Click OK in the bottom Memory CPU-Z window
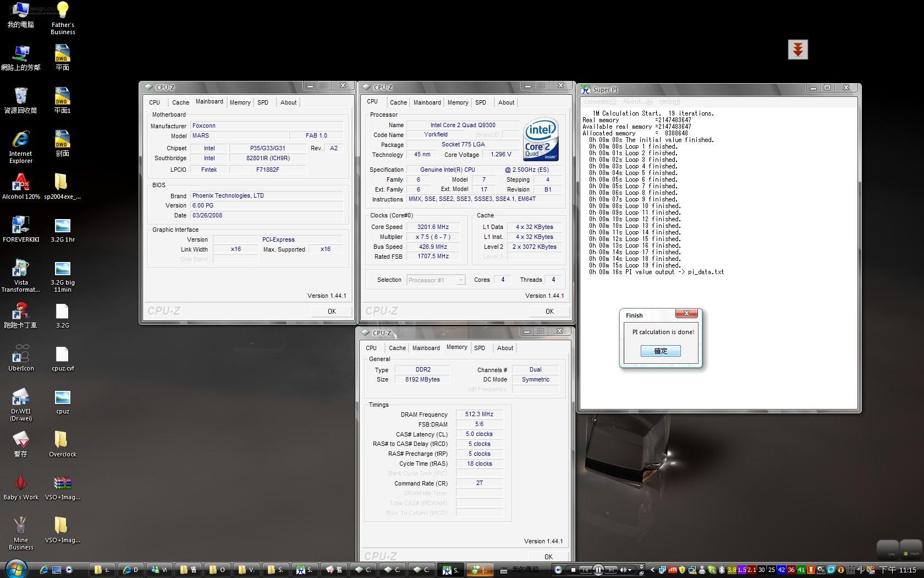 pyautogui.click(x=548, y=557)
